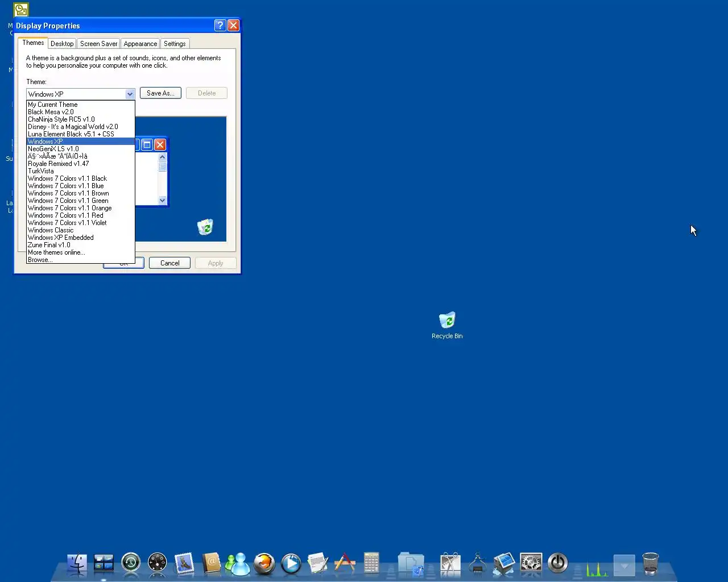The image size is (728, 582).
Task: Click preview window scrollbar down arrow
Action: 163,200
